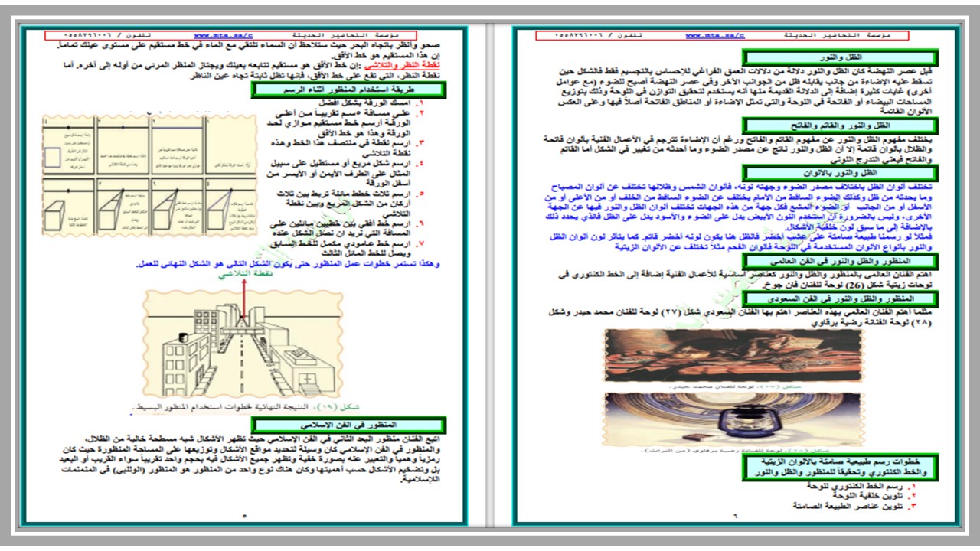Select heading "الظل والنور بالألوان"
The width and height of the screenshot is (980, 551).
click(x=839, y=173)
